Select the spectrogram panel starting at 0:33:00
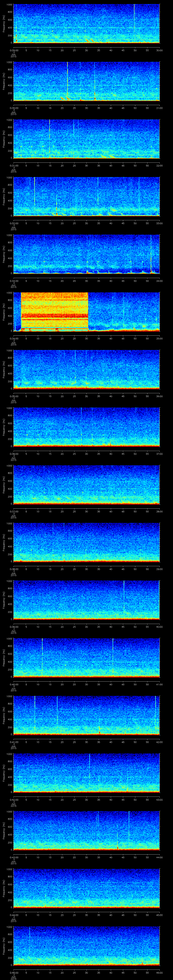The image size is (173, 980). coord(86,254)
